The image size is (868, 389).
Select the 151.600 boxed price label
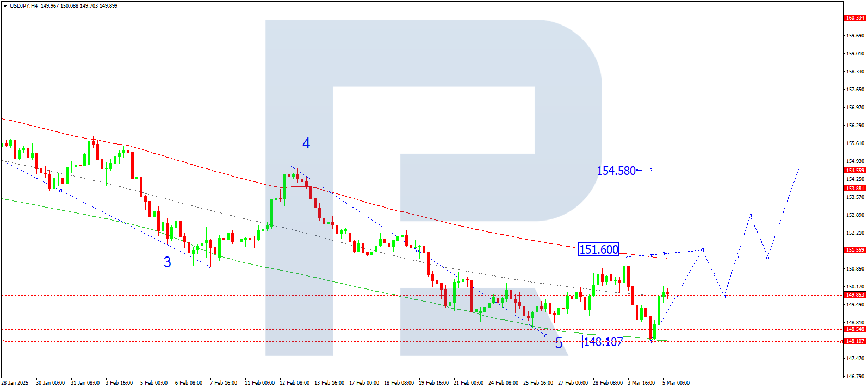click(599, 249)
